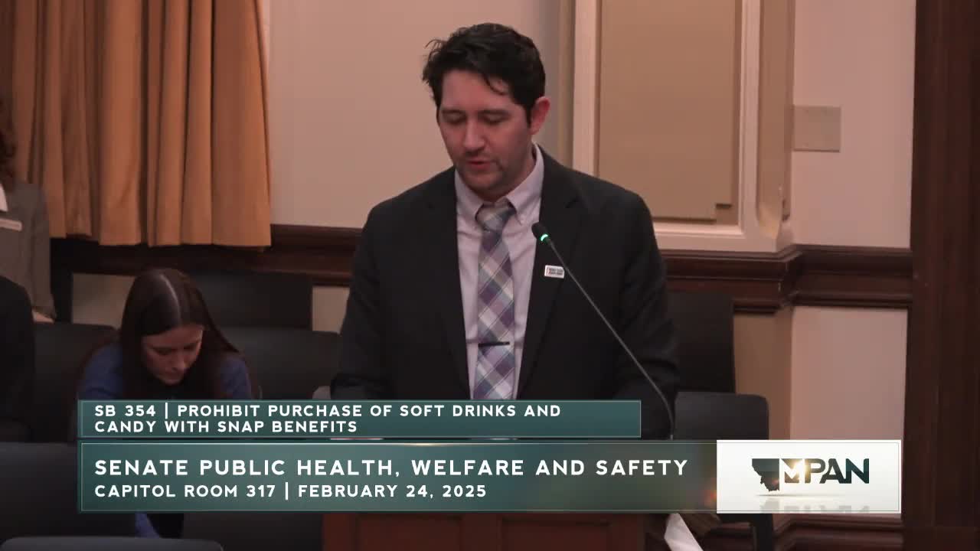Click the "SB 354" bill number text
Screen dimensions: 980x551
click(x=125, y=411)
